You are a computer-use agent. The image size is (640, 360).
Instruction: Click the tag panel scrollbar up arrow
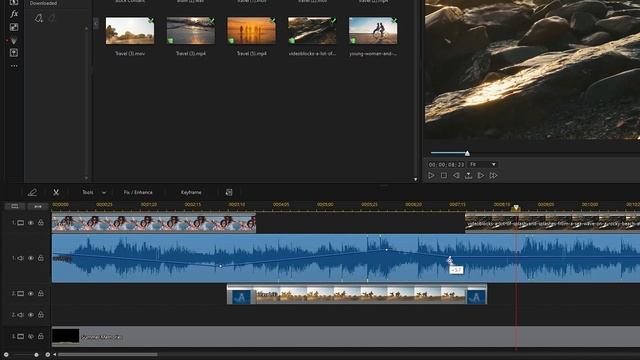[86, 29]
